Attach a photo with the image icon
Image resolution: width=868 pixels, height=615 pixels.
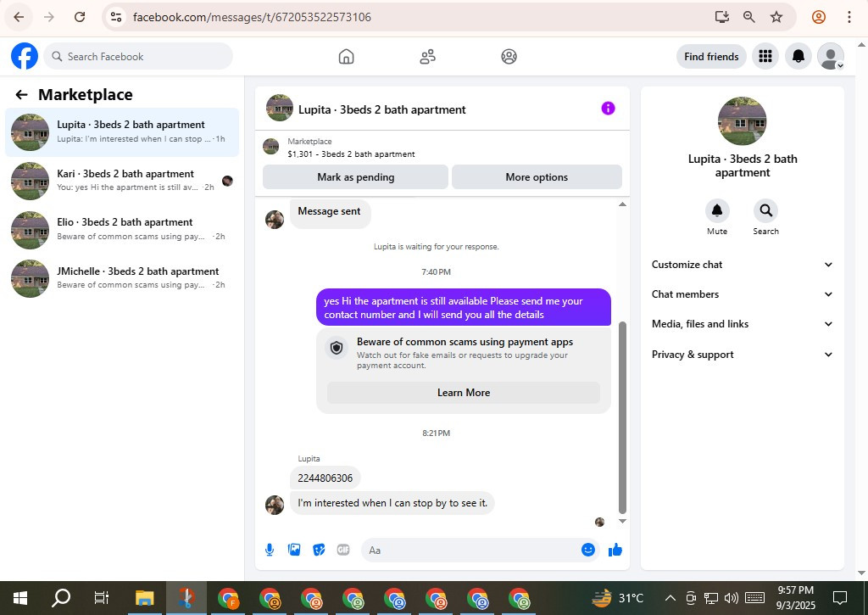pyautogui.click(x=294, y=550)
